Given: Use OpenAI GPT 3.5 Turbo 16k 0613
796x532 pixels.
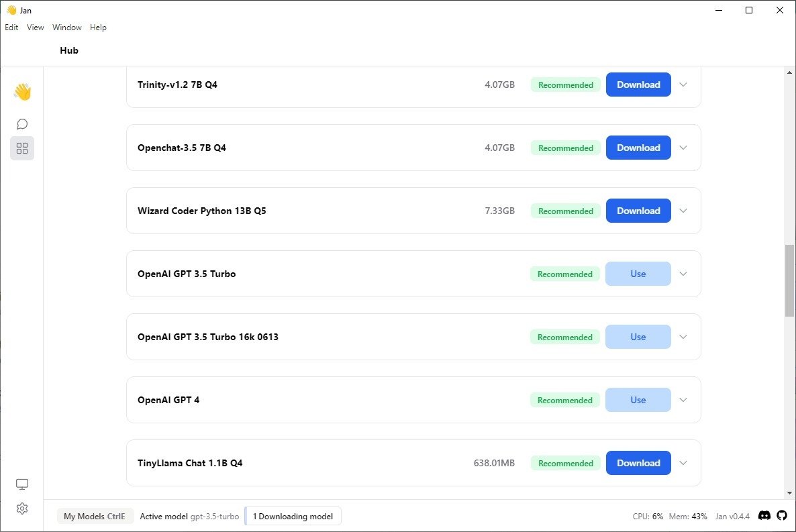Looking at the screenshot, I should click(638, 337).
